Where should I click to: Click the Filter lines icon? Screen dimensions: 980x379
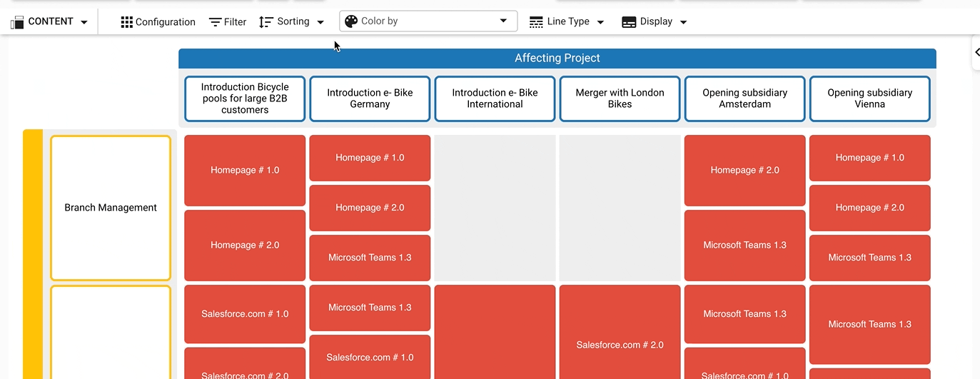click(215, 22)
